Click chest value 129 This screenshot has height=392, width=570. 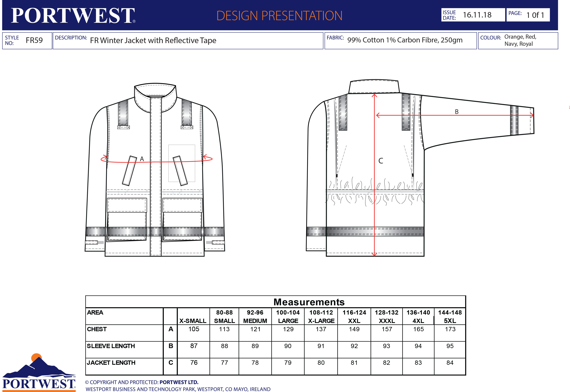(288, 329)
